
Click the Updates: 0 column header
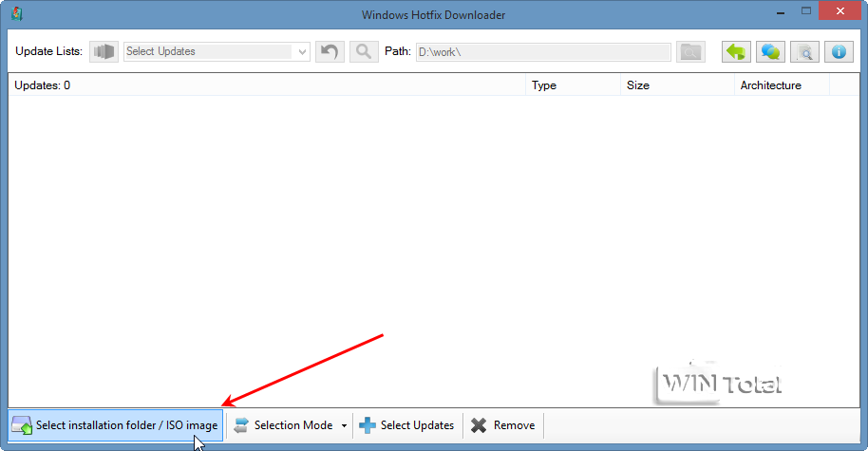(x=267, y=85)
